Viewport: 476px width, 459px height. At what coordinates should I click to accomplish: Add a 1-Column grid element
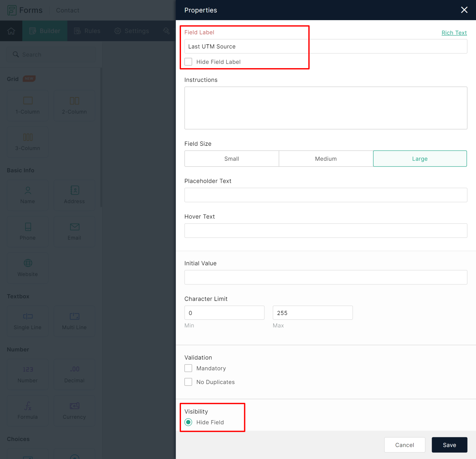pyautogui.click(x=28, y=105)
